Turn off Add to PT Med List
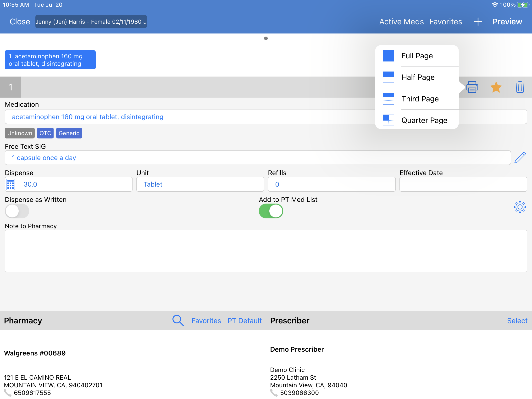 (x=271, y=211)
